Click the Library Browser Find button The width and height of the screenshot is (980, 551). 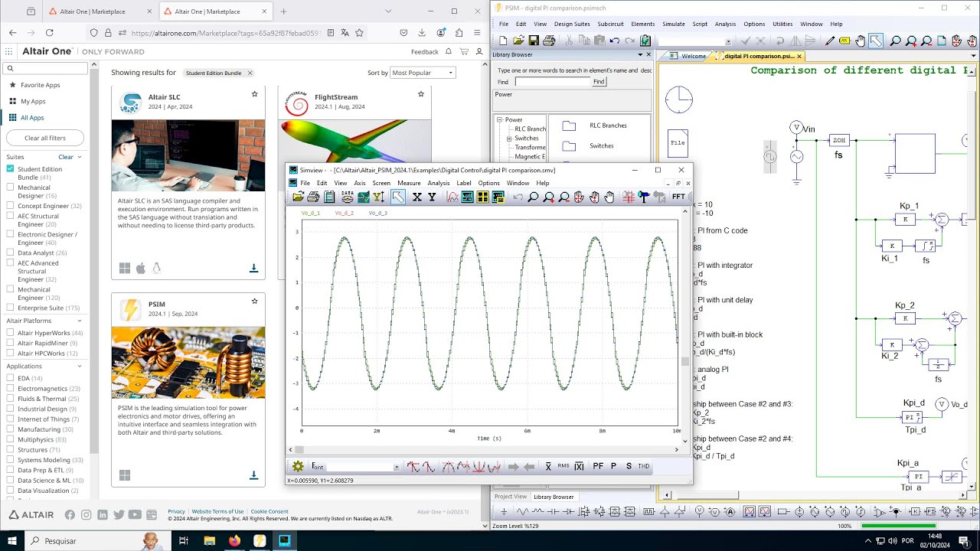pos(599,82)
